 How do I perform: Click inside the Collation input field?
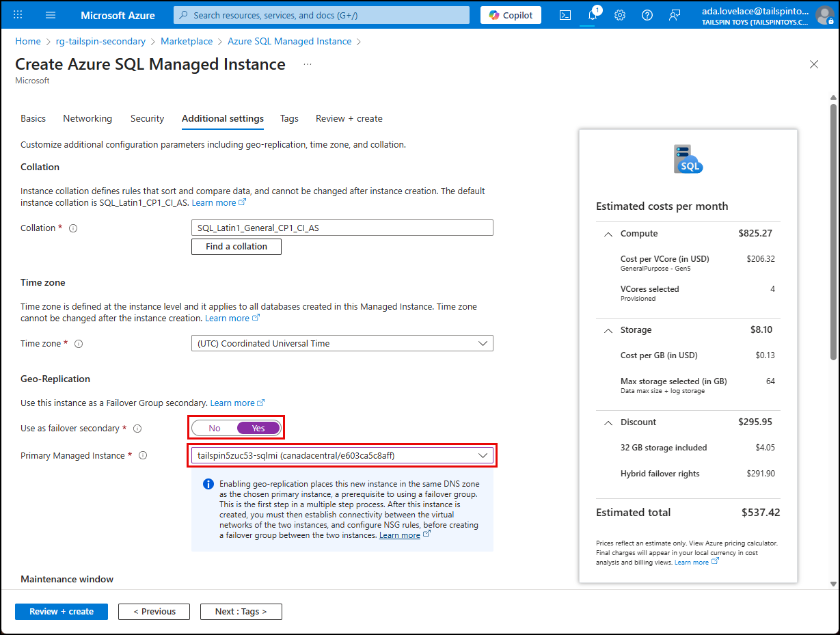click(x=342, y=227)
